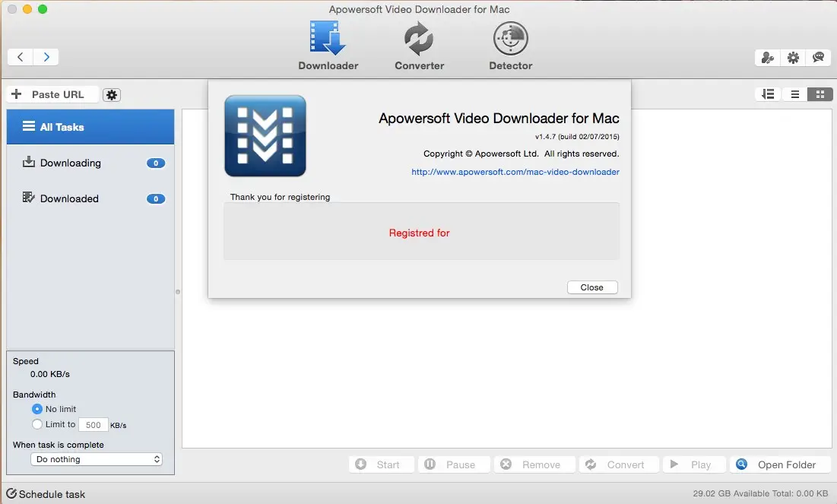Open the Do nothing dropdown
Screen dimensions: 837x504
[x=97, y=459]
